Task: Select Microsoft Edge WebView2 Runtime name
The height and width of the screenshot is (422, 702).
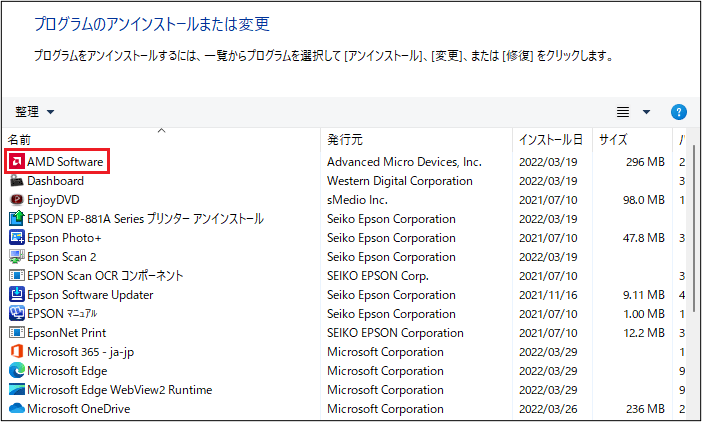Action: (120, 390)
